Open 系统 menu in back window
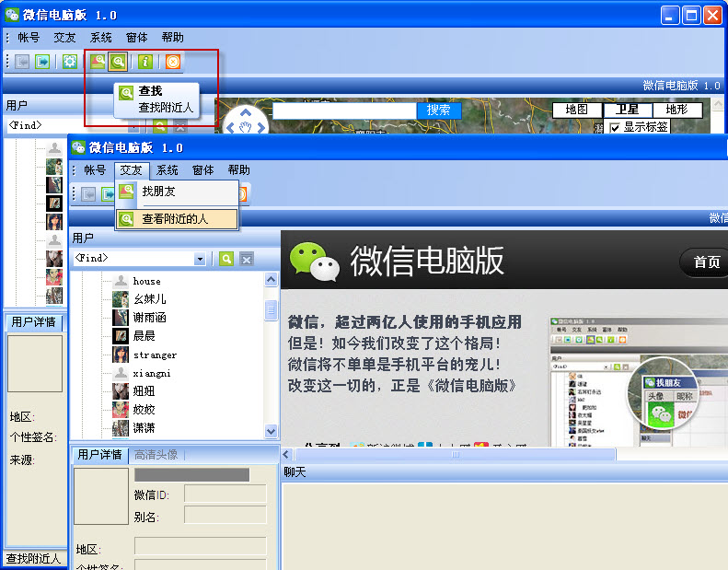 coord(100,38)
